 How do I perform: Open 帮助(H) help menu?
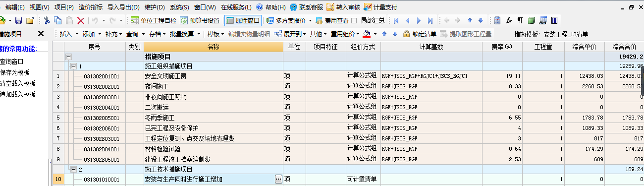pyautogui.click(x=271, y=7)
